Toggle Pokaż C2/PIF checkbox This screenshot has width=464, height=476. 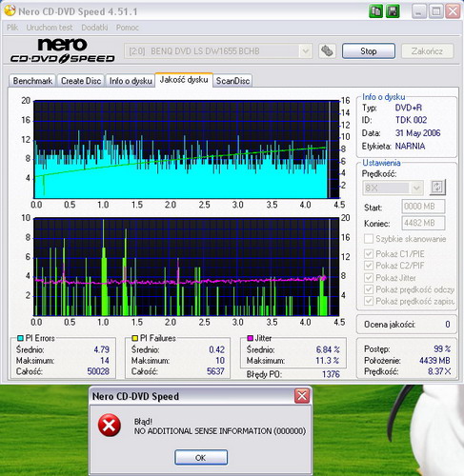click(369, 266)
